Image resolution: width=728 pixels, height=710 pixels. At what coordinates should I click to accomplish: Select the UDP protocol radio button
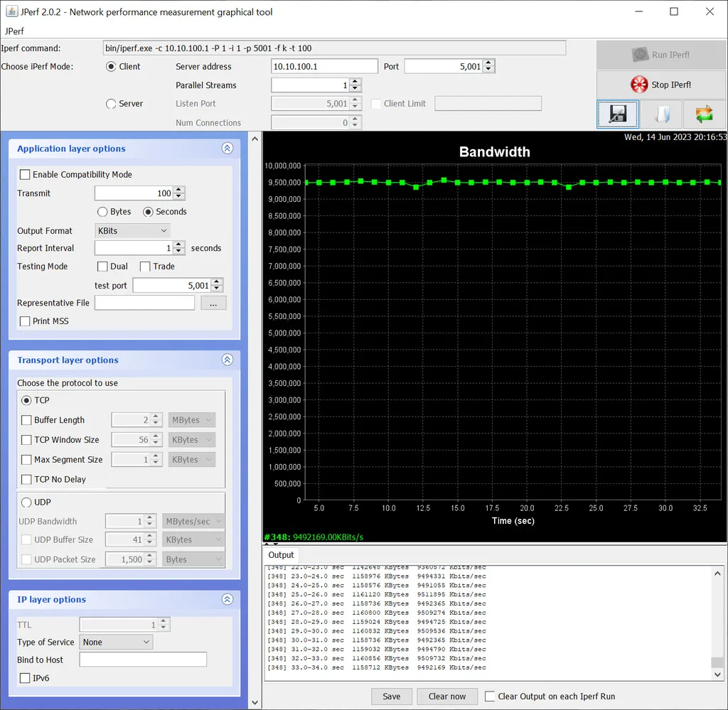click(27, 502)
